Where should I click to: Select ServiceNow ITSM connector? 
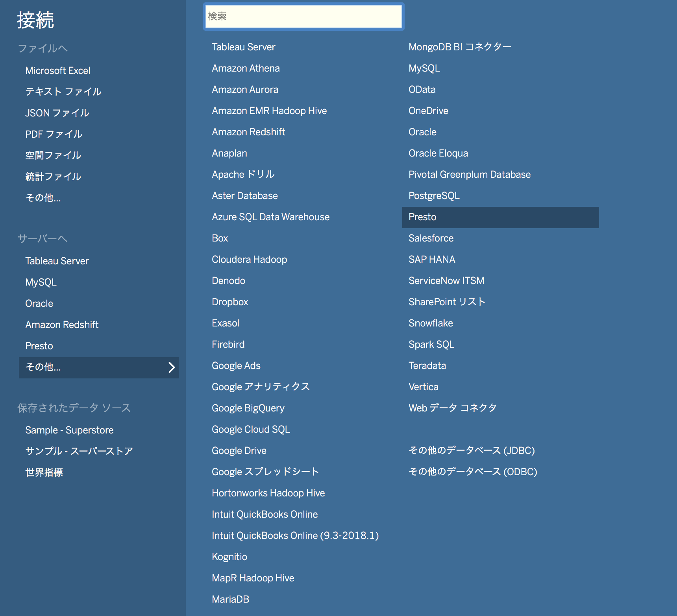446,281
